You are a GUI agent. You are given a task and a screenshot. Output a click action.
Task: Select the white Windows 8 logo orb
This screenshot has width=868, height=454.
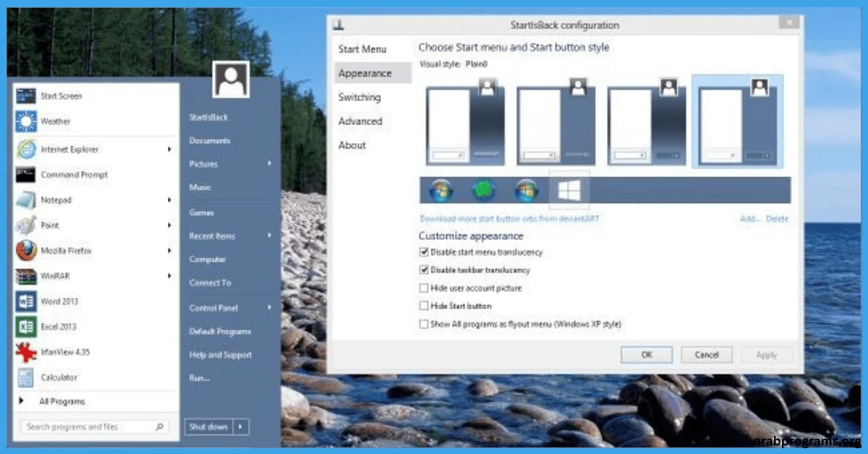point(569,189)
